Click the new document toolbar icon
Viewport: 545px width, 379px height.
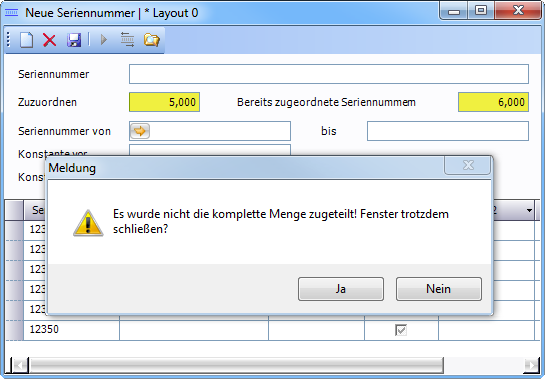pyautogui.click(x=26, y=40)
